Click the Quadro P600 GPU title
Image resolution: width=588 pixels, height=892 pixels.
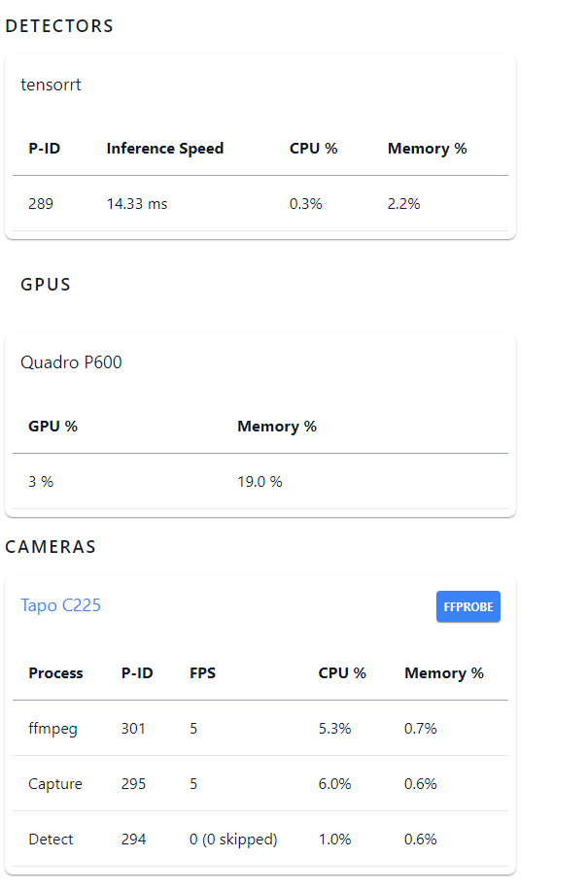pos(70,361)
